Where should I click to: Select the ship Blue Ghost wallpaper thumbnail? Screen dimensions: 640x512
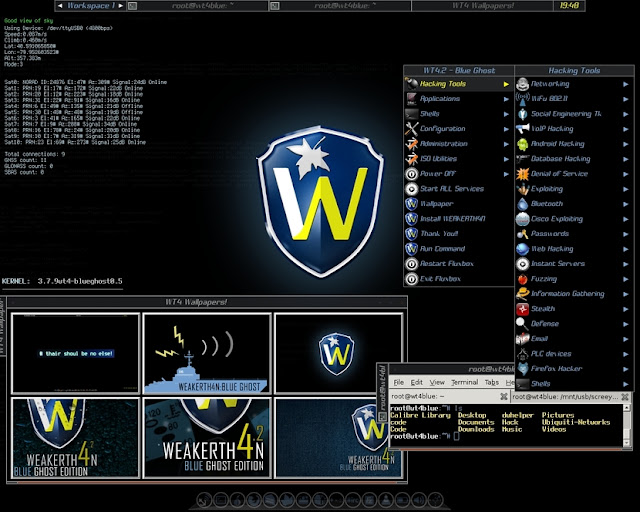coord(207,354)
